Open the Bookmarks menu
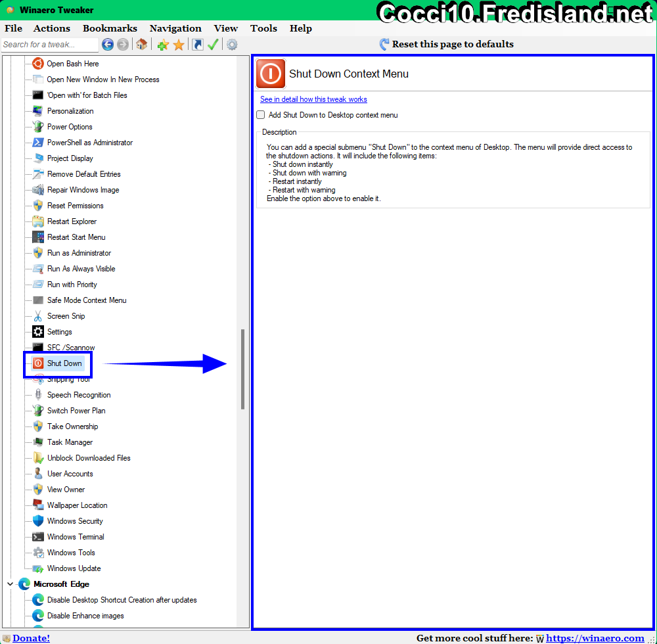Image resolution: width=657 pixels, height=644 pixels. pyautogui.click(x=110, y=28)
